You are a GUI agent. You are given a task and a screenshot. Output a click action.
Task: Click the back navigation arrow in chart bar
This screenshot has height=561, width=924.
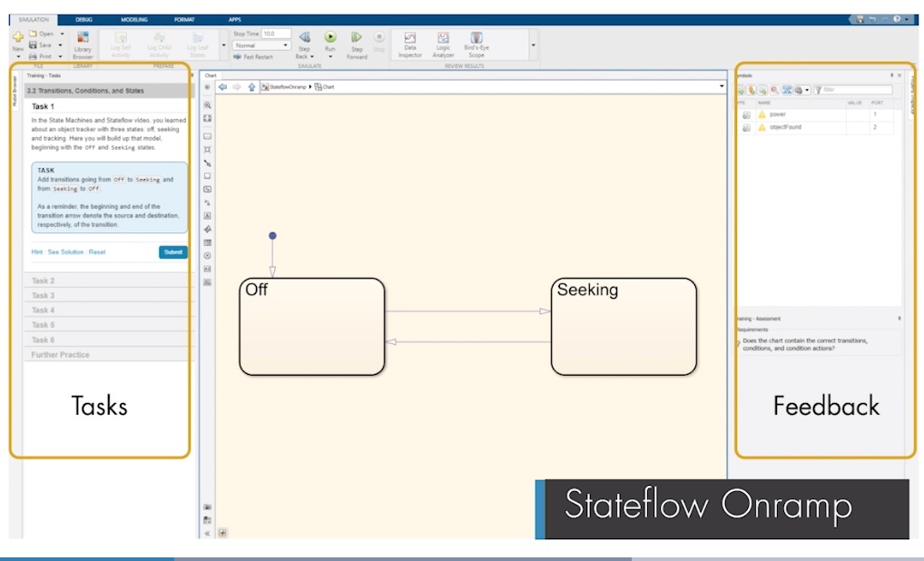[x=222, y=86]
